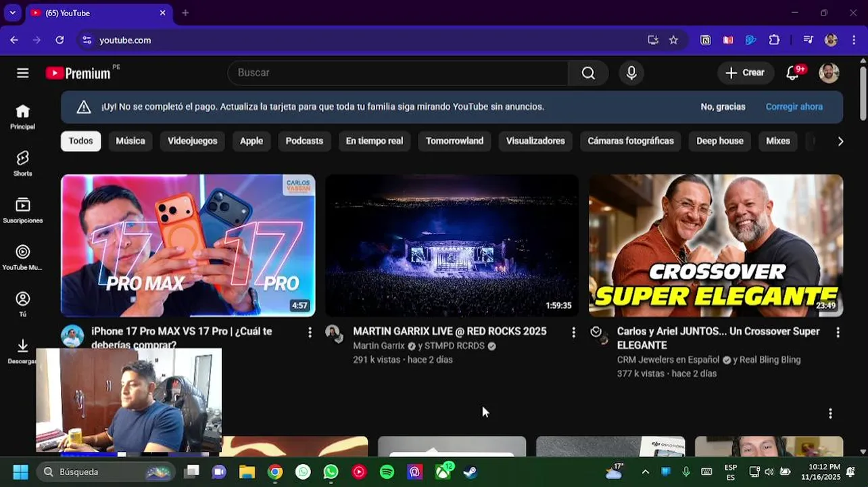Select the Apple filter chip
Viewport: 868px width, 487px height.
click(x=251, y=141)
